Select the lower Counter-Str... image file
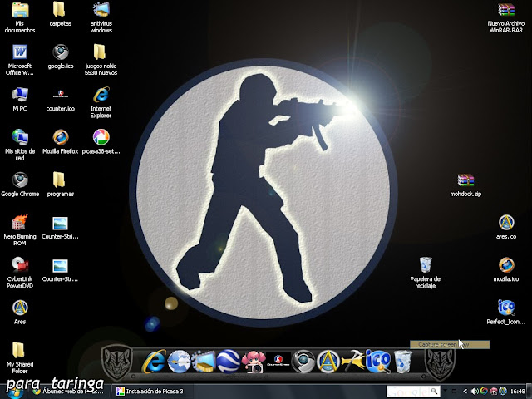532x399 pixels. pyautogui.click(x=60, y=269)
